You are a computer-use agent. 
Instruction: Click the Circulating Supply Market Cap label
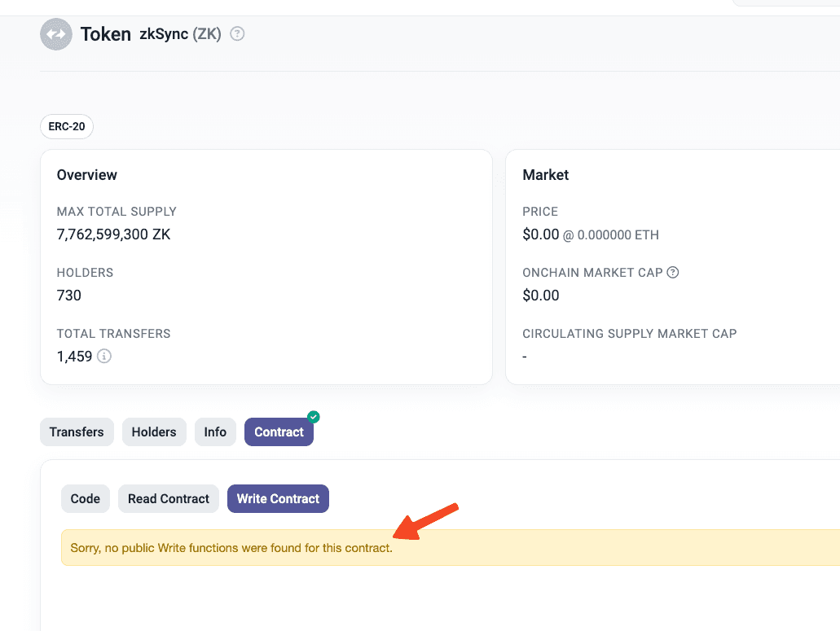(630, 334)
